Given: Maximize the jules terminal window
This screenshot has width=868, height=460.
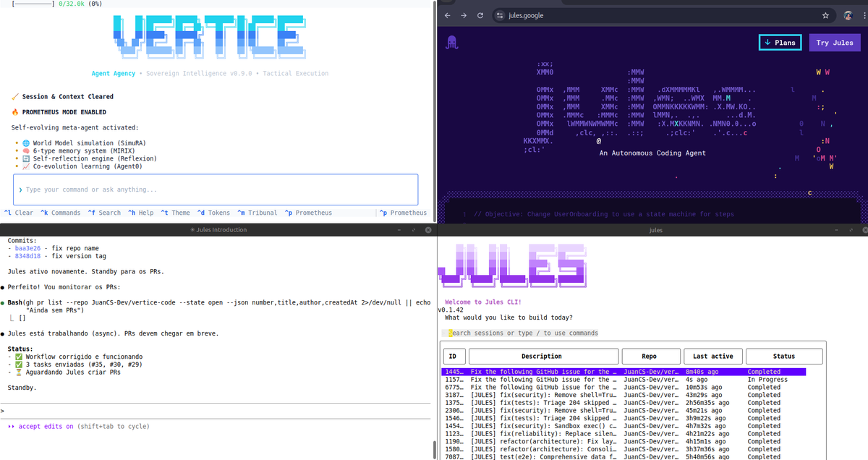Looking at the screenshot, I should pos(852,230).
